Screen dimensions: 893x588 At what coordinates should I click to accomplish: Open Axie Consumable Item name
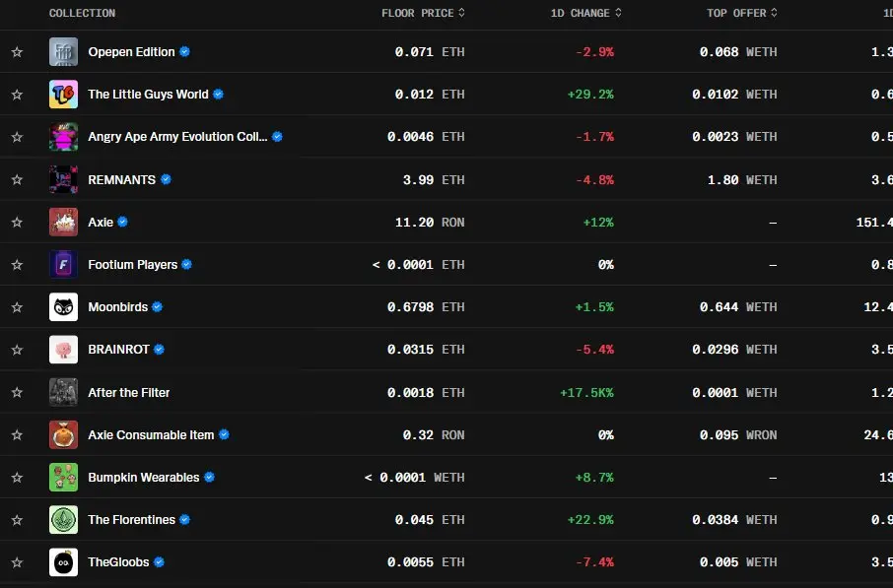151,435
